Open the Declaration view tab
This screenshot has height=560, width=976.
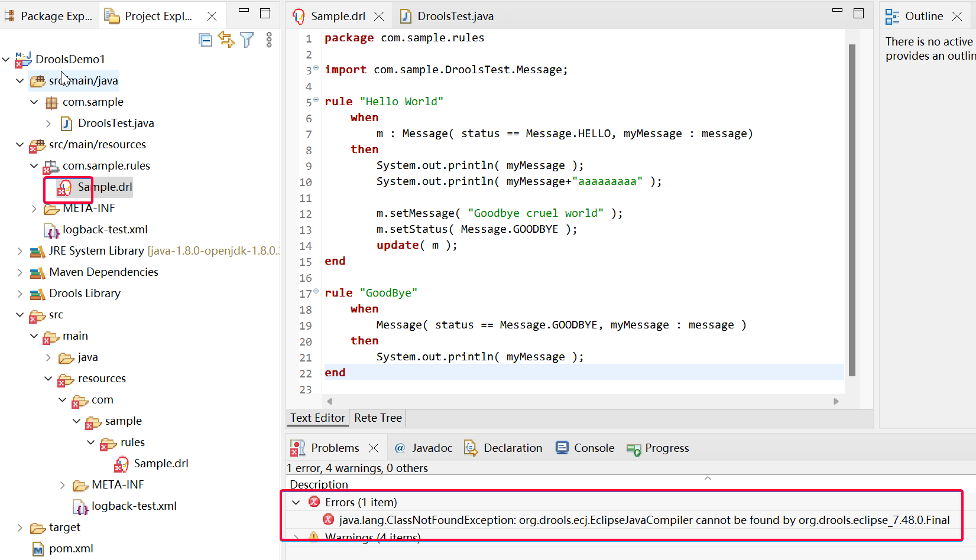503,448
